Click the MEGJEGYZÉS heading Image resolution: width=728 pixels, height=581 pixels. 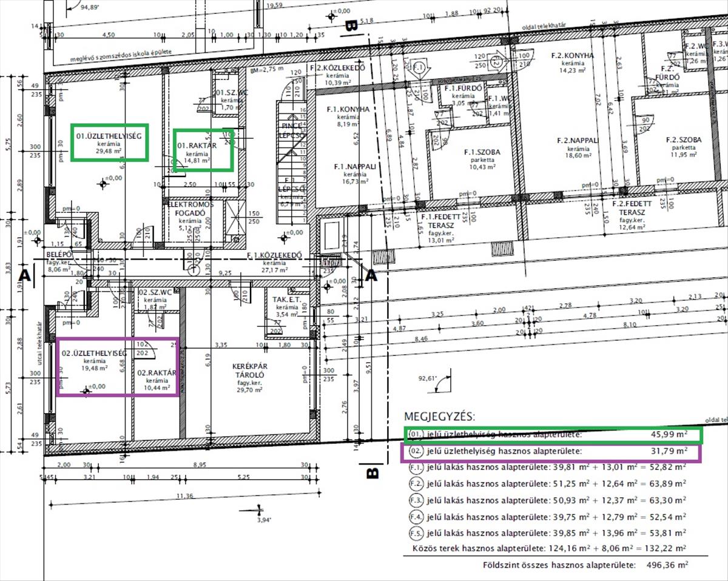pyautogui.click(x=440, y=417)
